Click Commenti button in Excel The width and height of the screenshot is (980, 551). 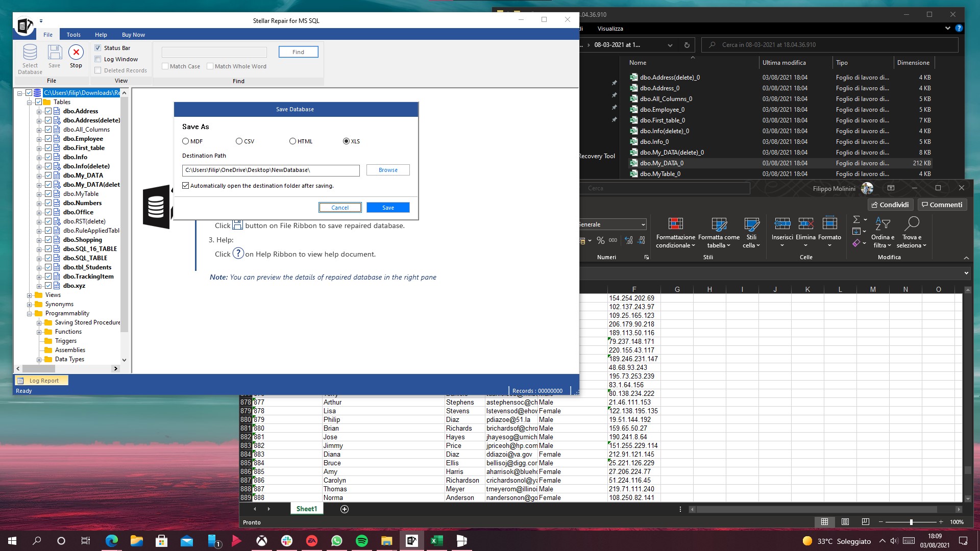942,205
